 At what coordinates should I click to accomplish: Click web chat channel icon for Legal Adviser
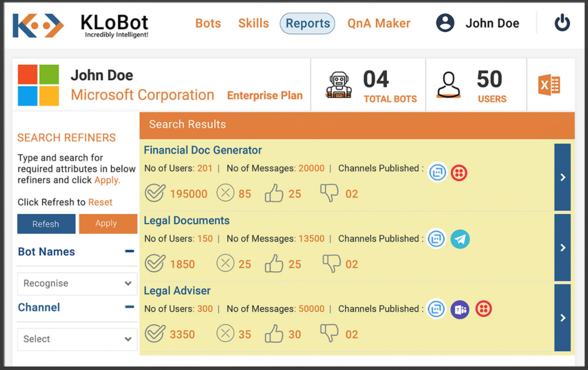click(x=436, y=309)
